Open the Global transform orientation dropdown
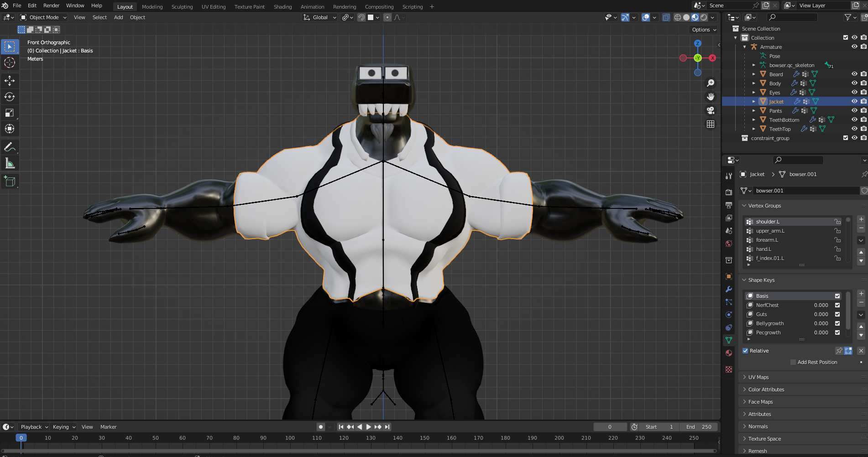 point(320,17)
